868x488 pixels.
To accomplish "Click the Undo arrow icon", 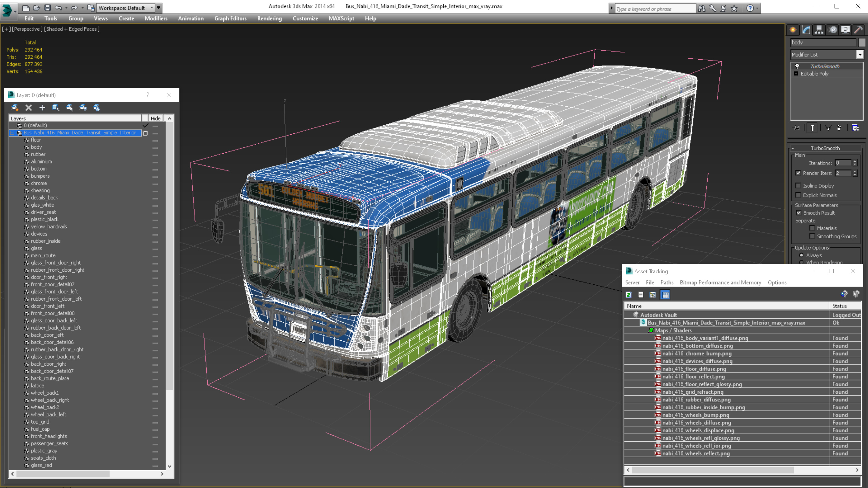I will click(x=58, y=8).
